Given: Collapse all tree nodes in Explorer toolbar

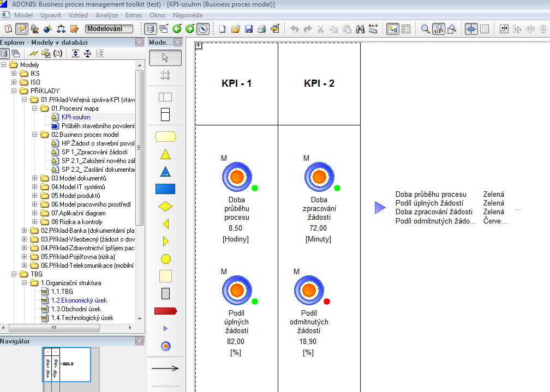Looking at the screenshot, I should [87, 53].
